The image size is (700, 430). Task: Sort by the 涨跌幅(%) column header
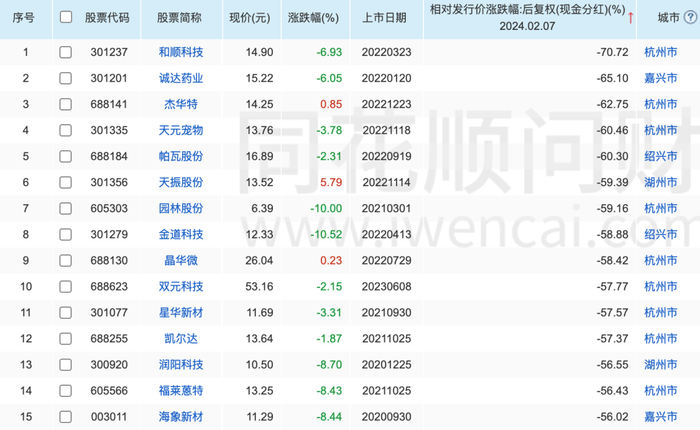pyautogui.click(x=313, y=18)
